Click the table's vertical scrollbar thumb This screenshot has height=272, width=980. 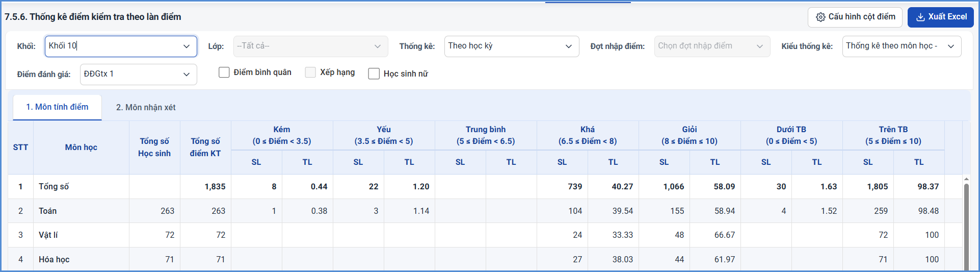pos(966,227)
